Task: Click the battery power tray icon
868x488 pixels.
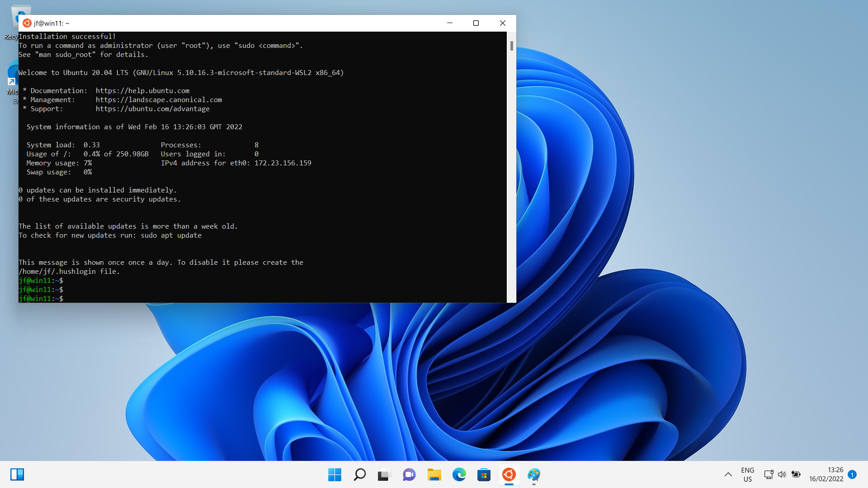Action: (x=796, y=474)
